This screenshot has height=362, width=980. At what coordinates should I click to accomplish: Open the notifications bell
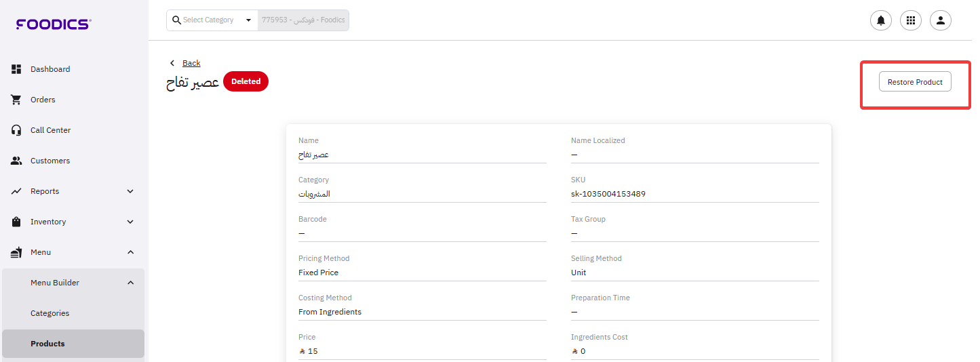point(880,20)
